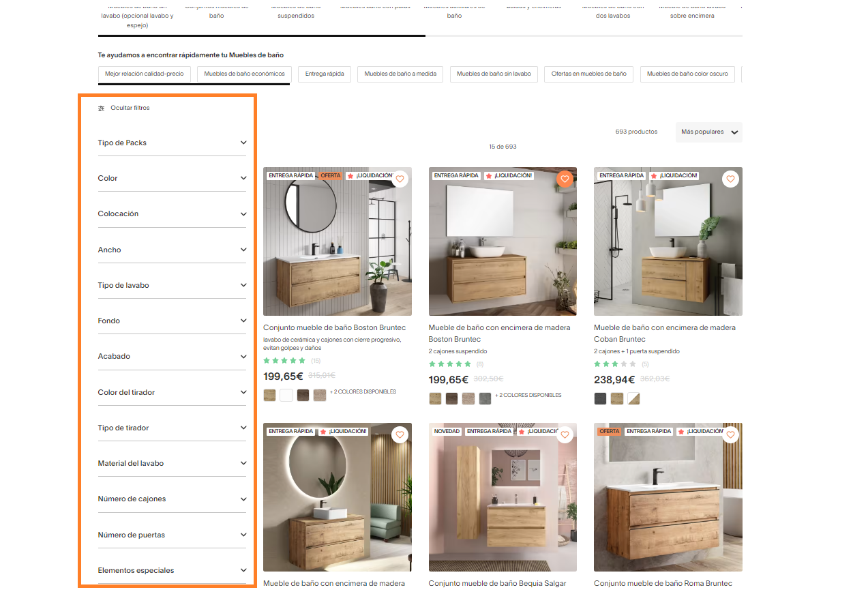Show more colors for Conjunto Boston Bruntec

[363, 391]
